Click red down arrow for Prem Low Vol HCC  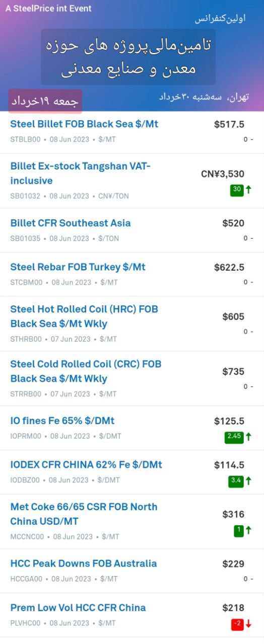248,624
